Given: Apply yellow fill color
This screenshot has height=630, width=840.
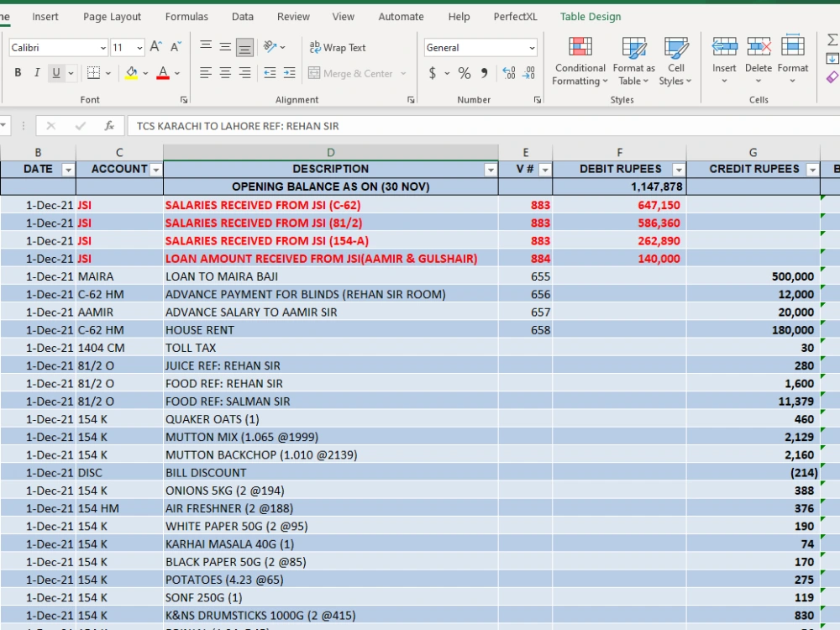Looking at the screenshot, I should pos(131,73).
